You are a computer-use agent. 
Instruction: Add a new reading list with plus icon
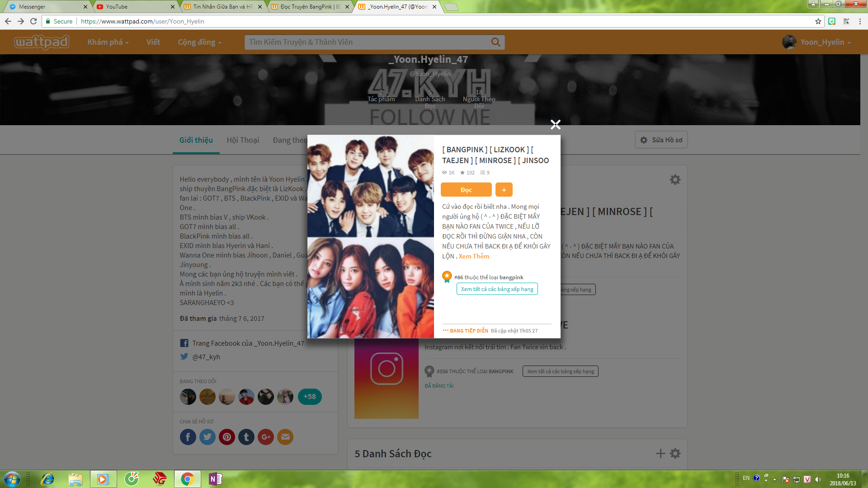[x=660, y=454]
